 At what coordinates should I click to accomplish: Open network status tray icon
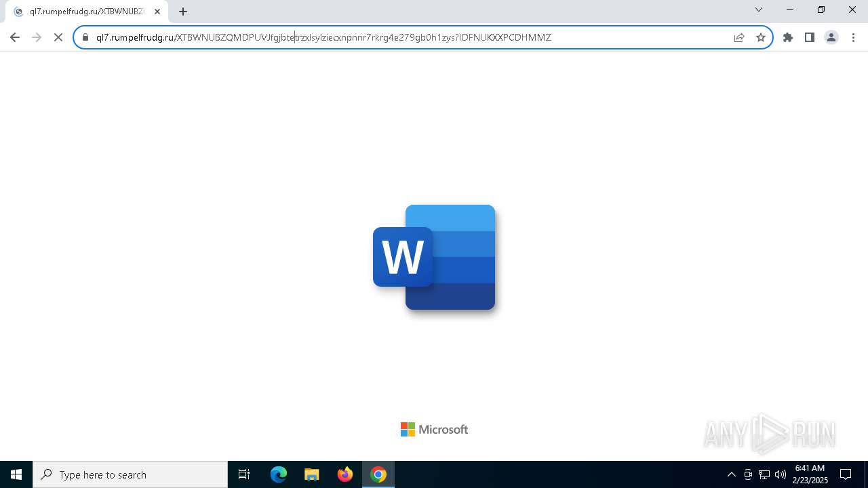[764, 474]
